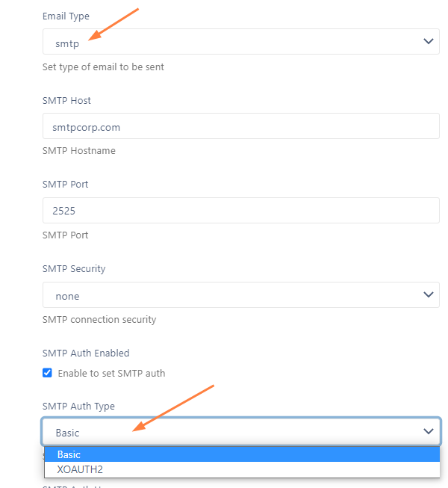448x488 pixels.
Task: Choose XOAUTH2 from the auth type list
Action: [242, 469]
